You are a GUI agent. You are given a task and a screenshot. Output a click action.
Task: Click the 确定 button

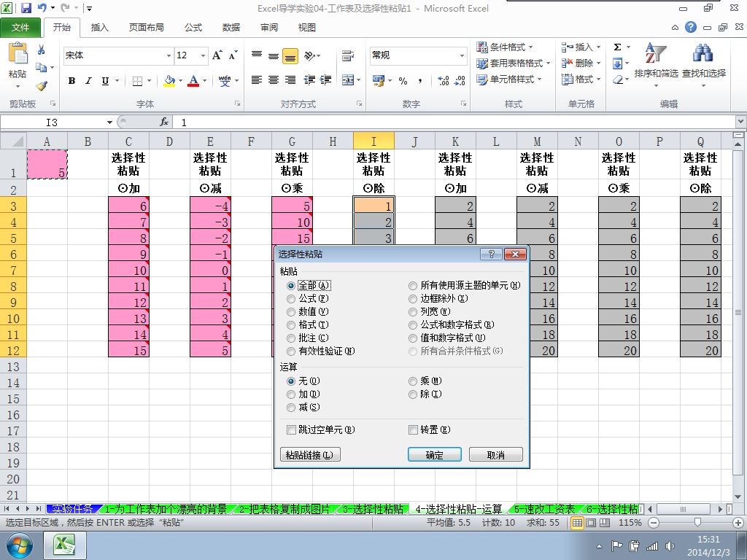point(435,455)
